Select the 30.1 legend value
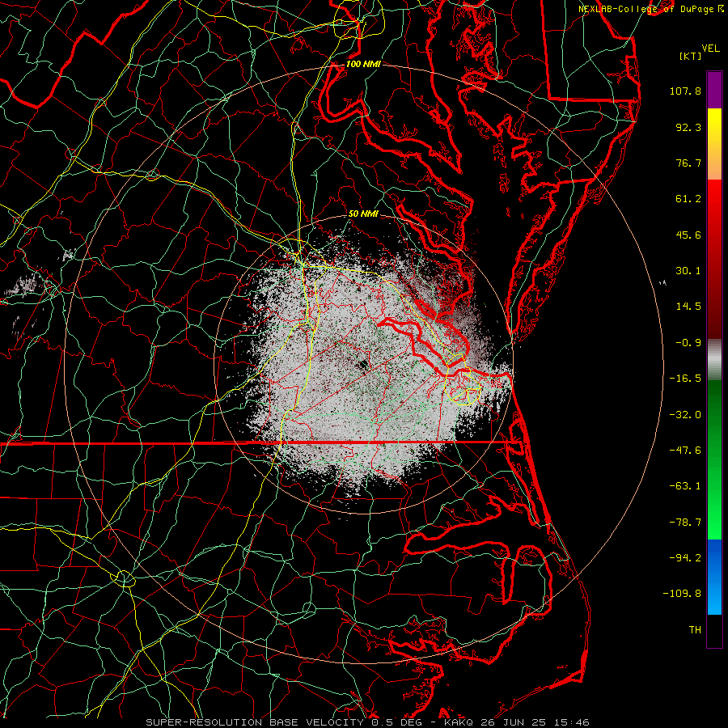The width and height of the screenshot is (728, 728). (688, 271)
